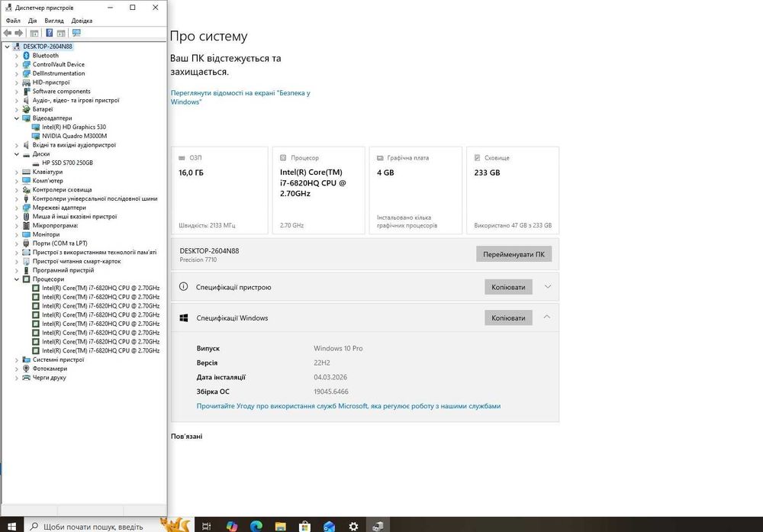Click the Батареї battery icon
This screenshot has height=532, width=763.
(26, 109)
